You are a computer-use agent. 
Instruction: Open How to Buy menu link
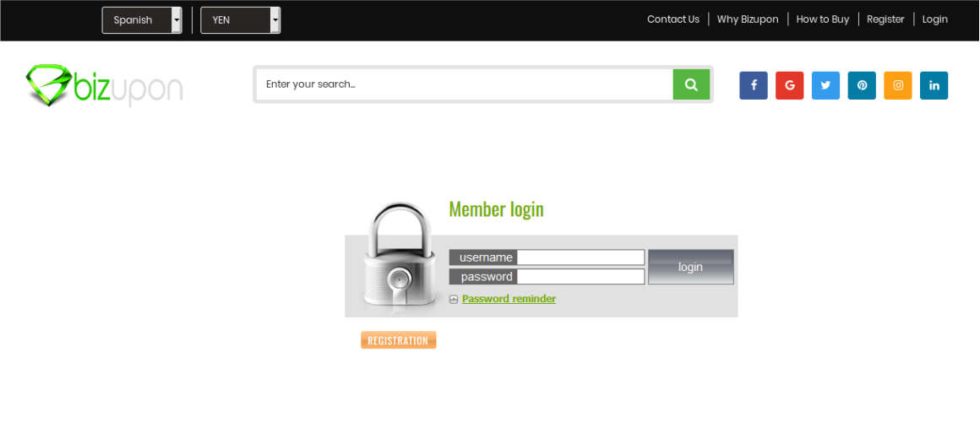coord(823,19)
